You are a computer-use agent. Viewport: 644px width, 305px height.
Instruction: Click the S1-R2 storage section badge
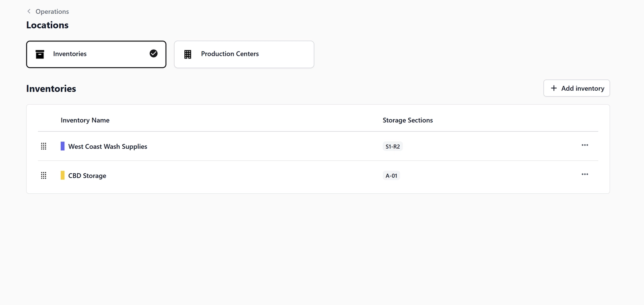(392, 146)
